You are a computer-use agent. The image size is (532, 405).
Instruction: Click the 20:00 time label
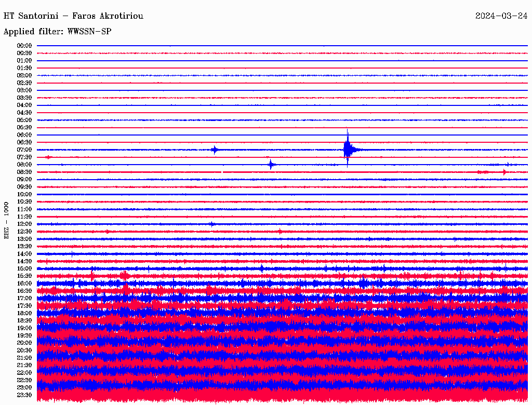pyautogui.click(x=24, y=343)
